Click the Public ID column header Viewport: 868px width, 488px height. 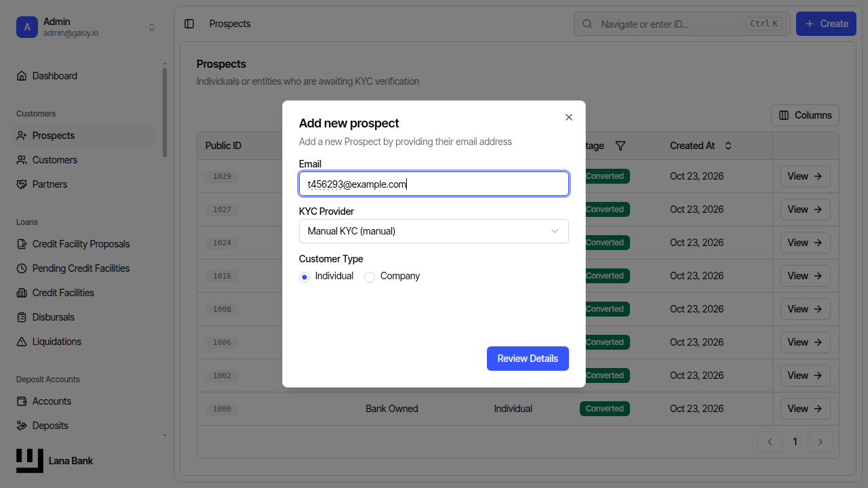click(x=223, y=146)
